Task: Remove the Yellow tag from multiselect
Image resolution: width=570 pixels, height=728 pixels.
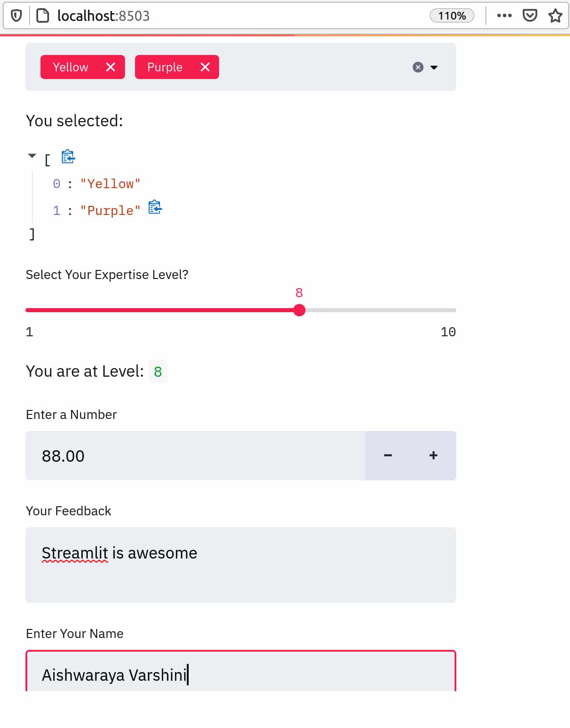Action: click(x=110, y=67)
